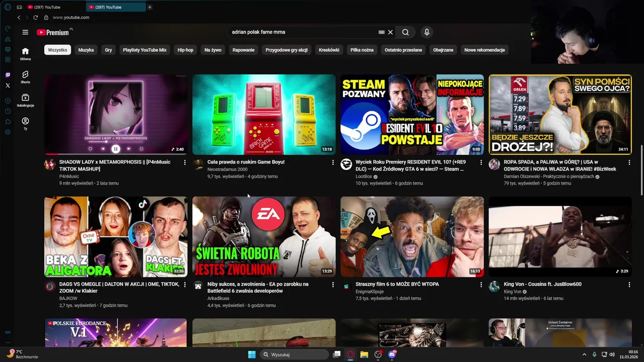
Task: Open Neostradamus 2000 channel link
Action: tap(227, 169)
